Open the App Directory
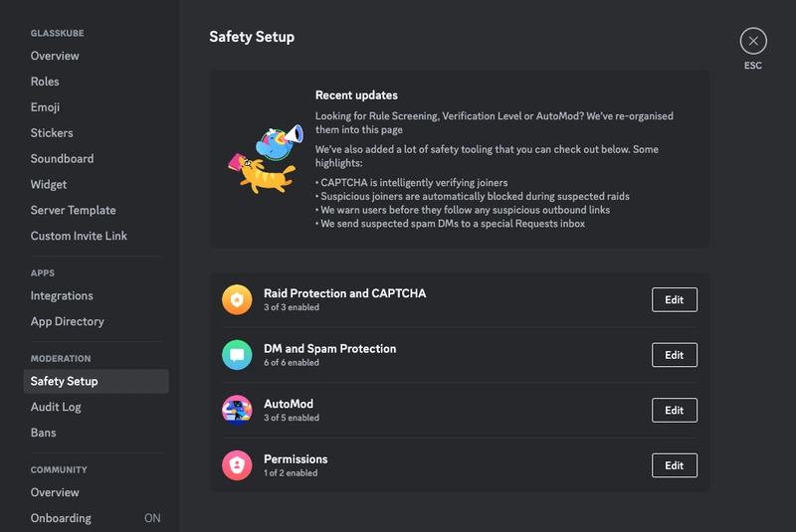 click(x=96, y=321)
